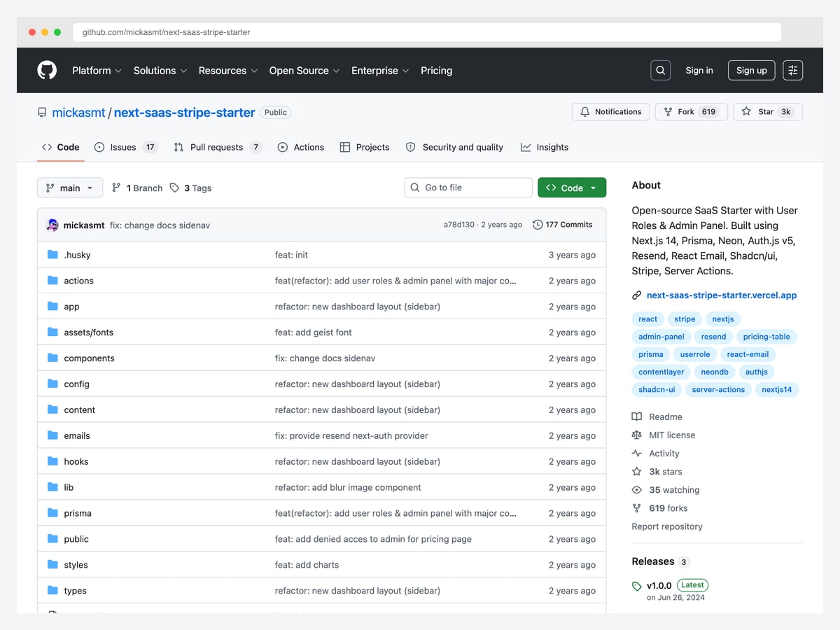Click the Notifications button
The height and width of the screenshot is (630, 840).
tap(611, 112)
